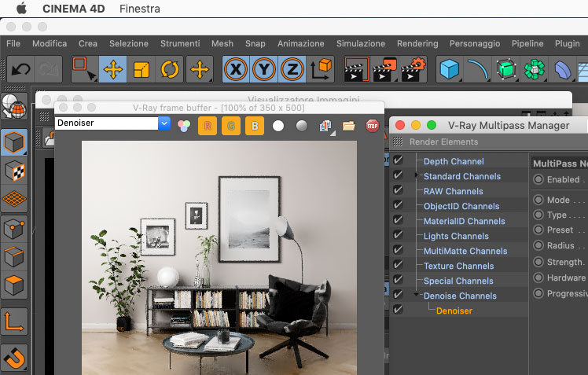Render the active view clapperboard
This screenshot has height=375, width=588.
point(356,69)
